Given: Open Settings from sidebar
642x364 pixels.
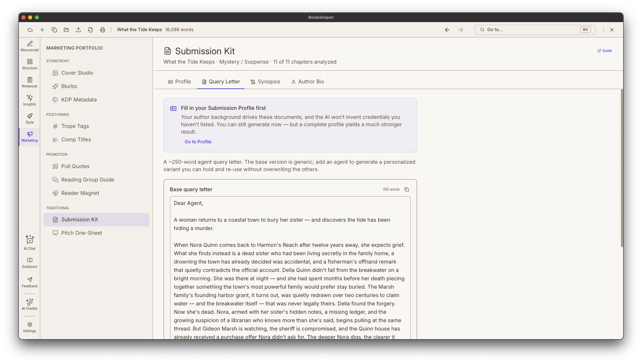Looking at the screenshot, I should click(x=30, y=327).
